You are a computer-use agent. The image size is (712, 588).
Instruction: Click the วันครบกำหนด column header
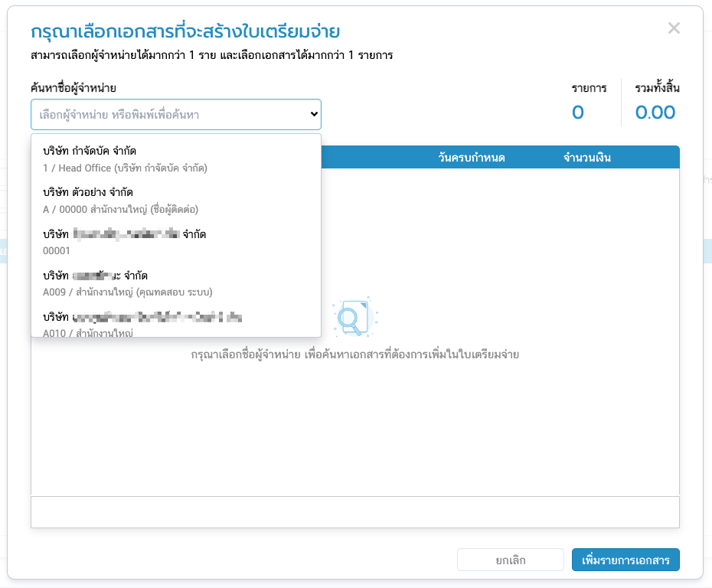point(472,158)
